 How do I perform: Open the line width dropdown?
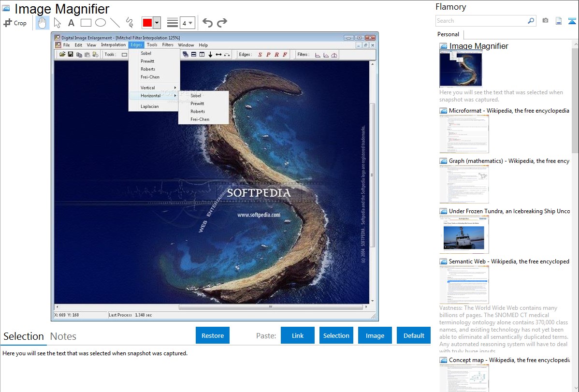(187, 23)
